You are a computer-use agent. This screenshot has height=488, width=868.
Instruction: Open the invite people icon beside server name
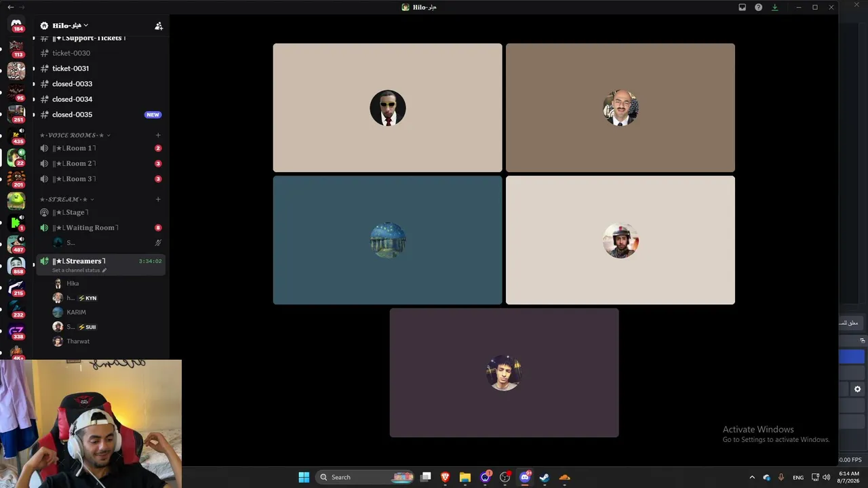pyautogui.click(x=159, y=26)
